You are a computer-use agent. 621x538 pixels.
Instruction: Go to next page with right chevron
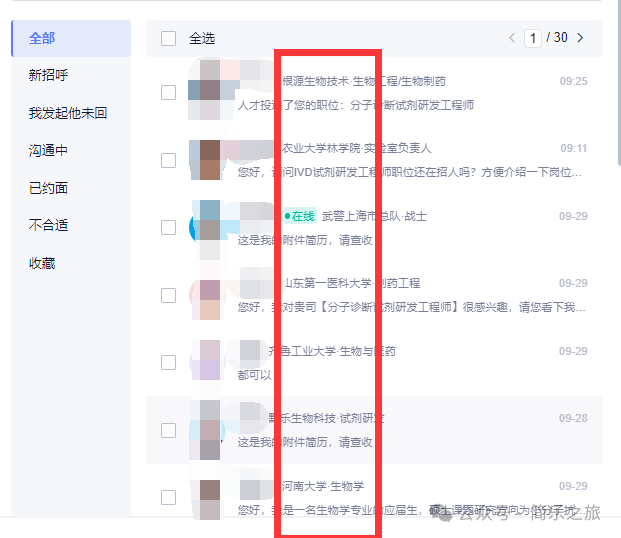pyautogui.click(x=580, y=38)
